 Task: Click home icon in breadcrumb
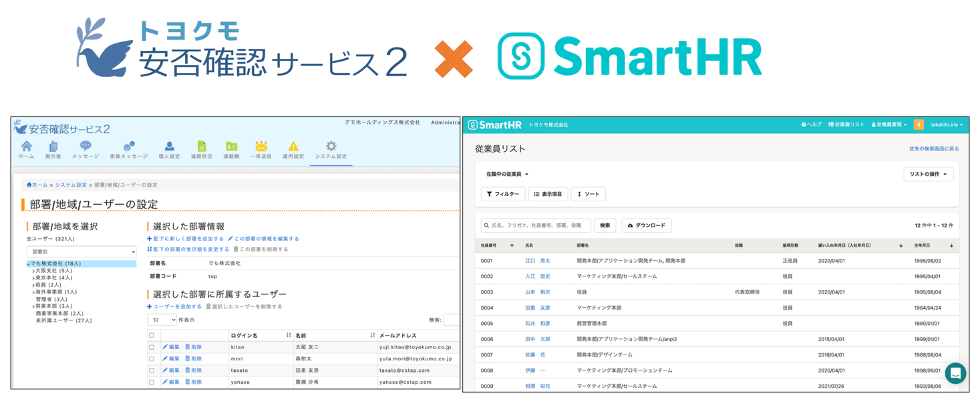(29, 185)
